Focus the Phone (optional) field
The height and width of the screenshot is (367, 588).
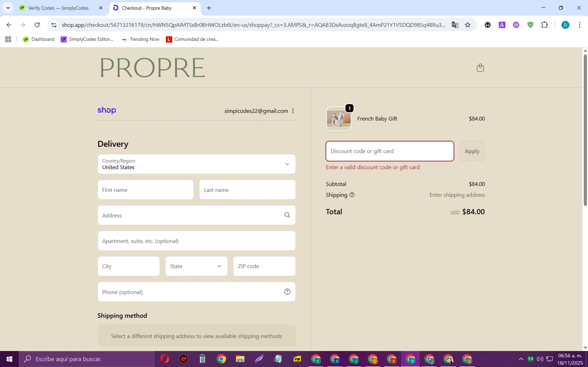click(196, 292)
